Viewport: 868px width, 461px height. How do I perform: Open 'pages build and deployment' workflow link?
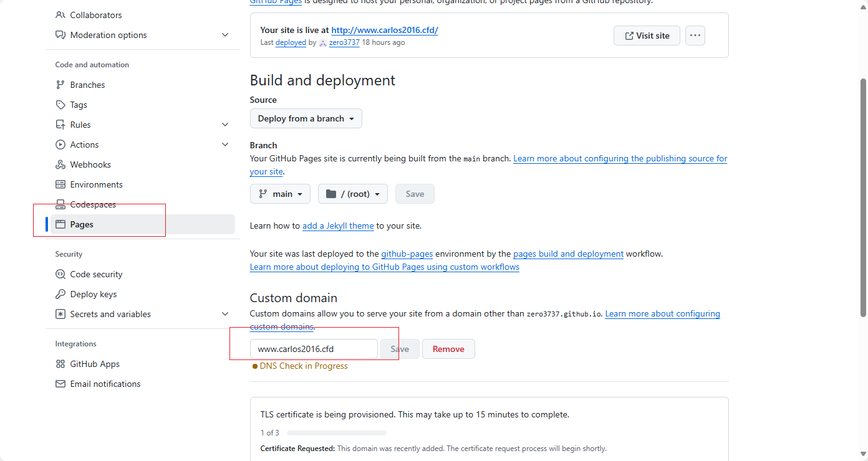point(568,254)
